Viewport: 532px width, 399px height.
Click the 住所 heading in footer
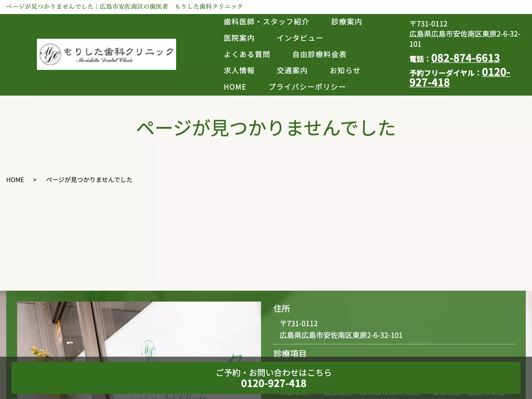coord(282,309)
